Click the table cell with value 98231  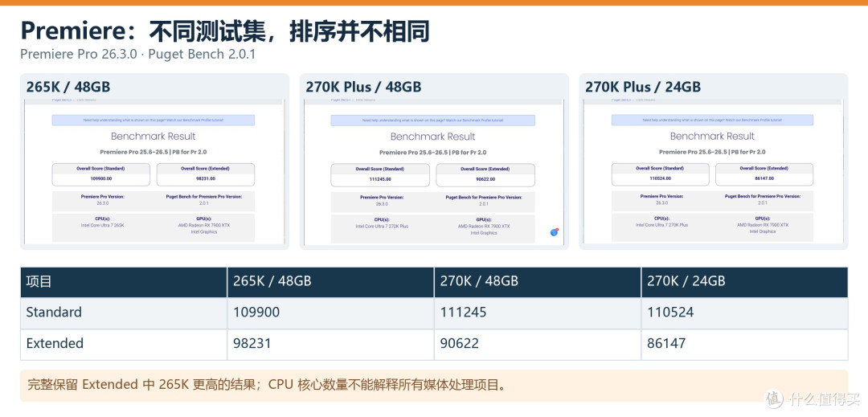pos(330,345)
